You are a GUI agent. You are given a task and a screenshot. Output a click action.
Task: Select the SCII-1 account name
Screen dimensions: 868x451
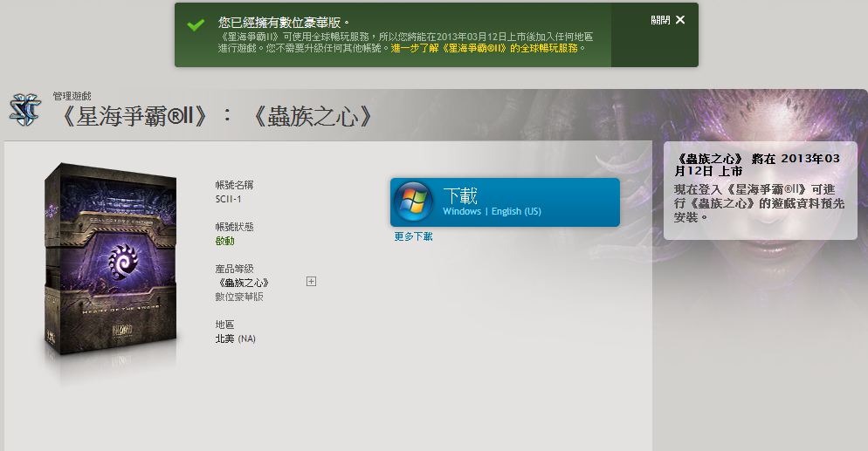[229, 199]
